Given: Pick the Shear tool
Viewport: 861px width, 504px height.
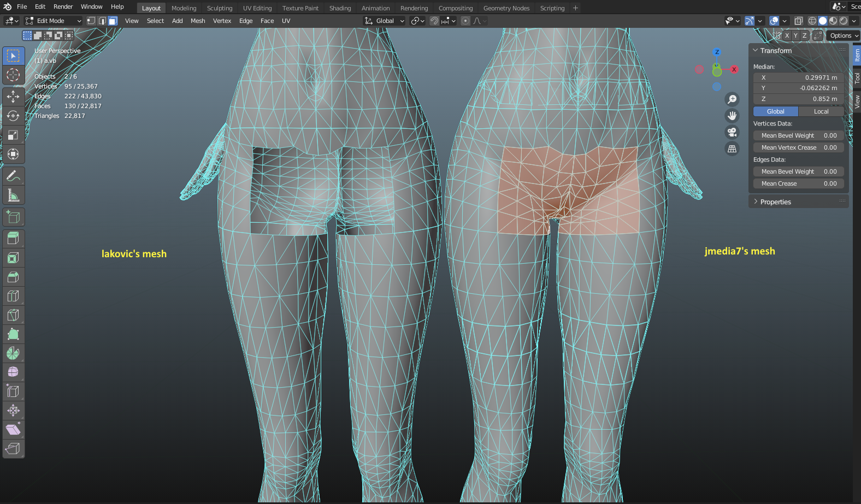Looking at the screenshot, I should click(x=13, y=430).
